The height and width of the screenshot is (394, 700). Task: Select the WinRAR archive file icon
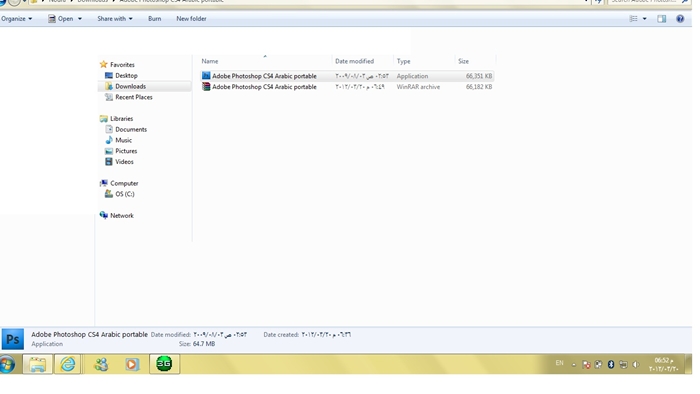click(x=206, y=87)
